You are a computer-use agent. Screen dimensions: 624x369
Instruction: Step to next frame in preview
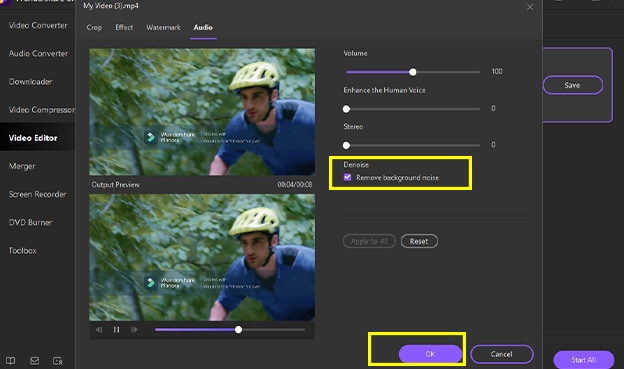[x=134, y=330]
